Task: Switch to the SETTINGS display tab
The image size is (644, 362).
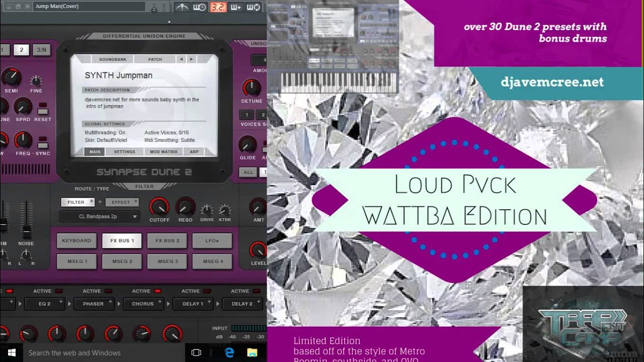Action: coord(124,151)
